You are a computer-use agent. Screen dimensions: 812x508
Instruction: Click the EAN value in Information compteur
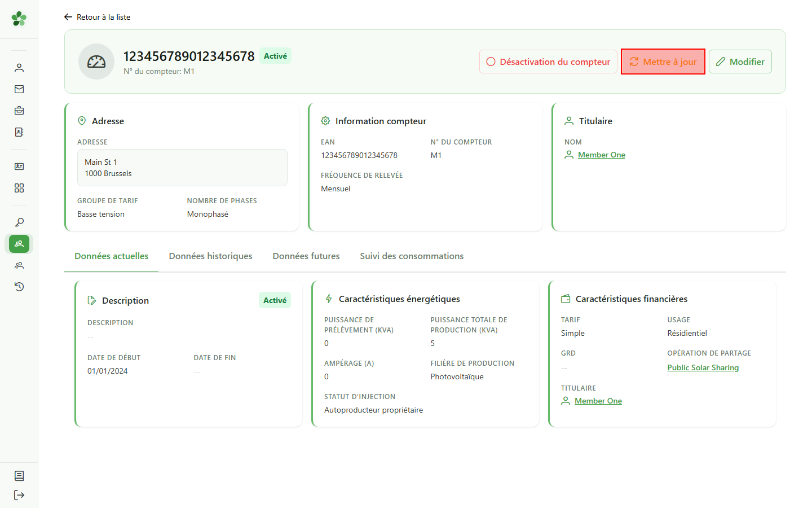[359, 155]
